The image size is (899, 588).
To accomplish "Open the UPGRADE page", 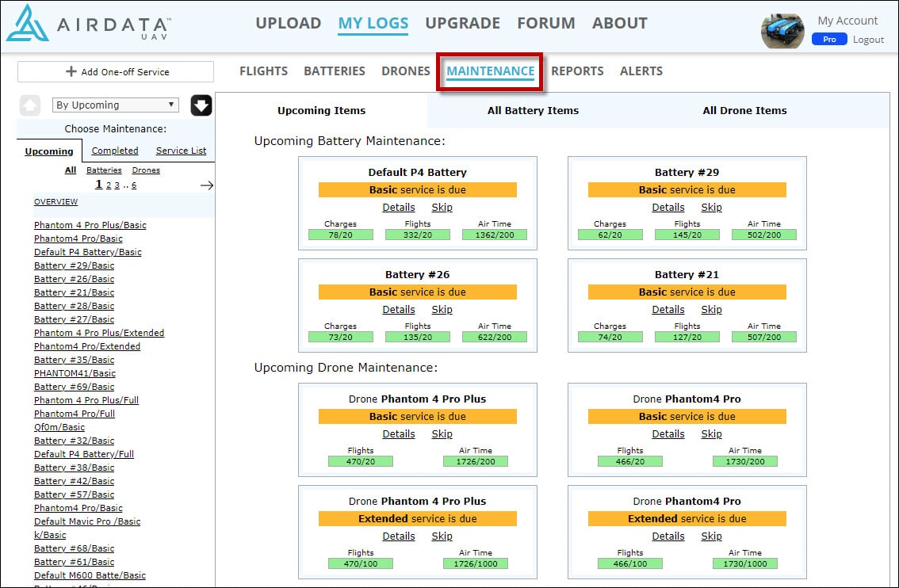I will coord(463,24).
